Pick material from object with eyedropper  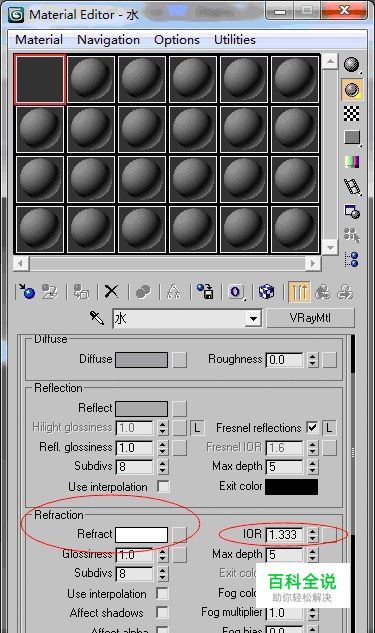(x=97, y=318)
